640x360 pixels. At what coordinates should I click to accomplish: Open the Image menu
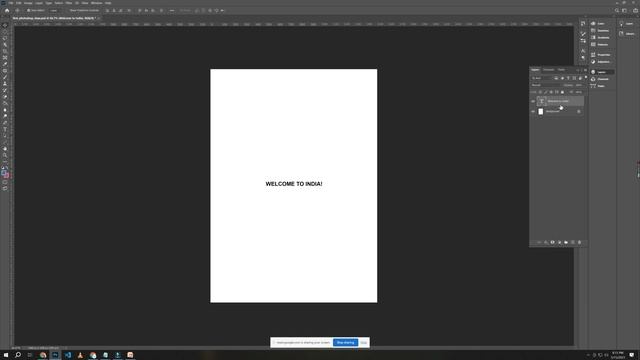[x=28, y=3]
